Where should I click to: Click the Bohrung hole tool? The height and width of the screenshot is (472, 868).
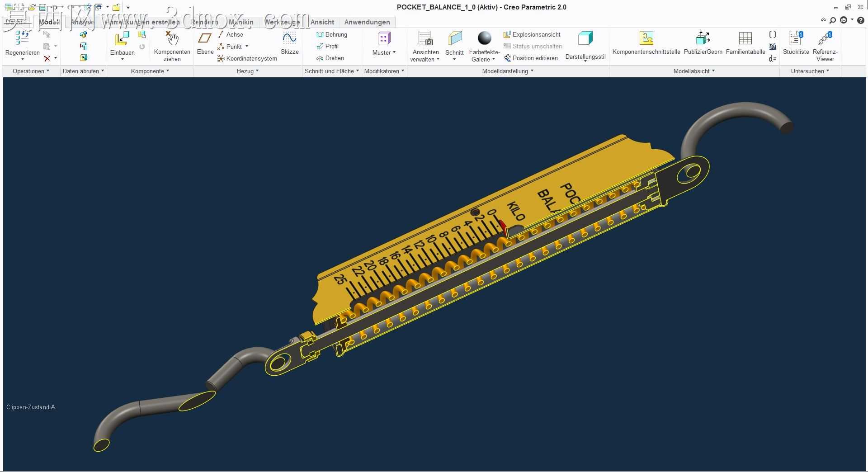tap(332, 34)
